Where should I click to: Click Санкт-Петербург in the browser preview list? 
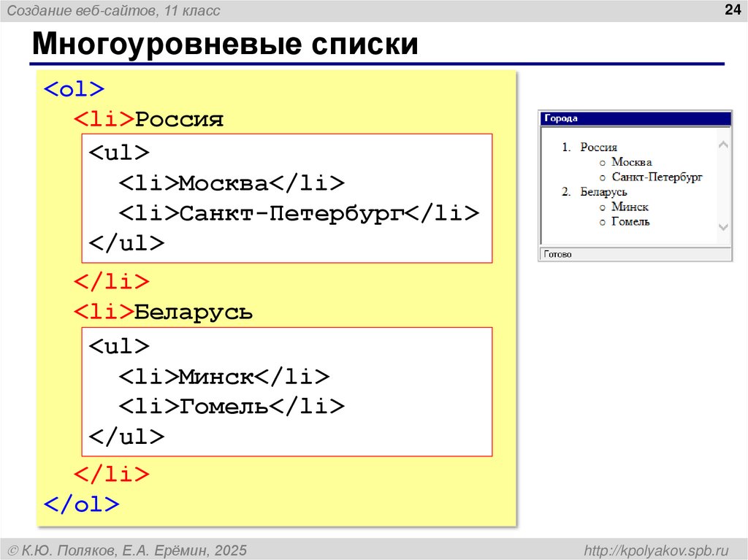[657, 177]
